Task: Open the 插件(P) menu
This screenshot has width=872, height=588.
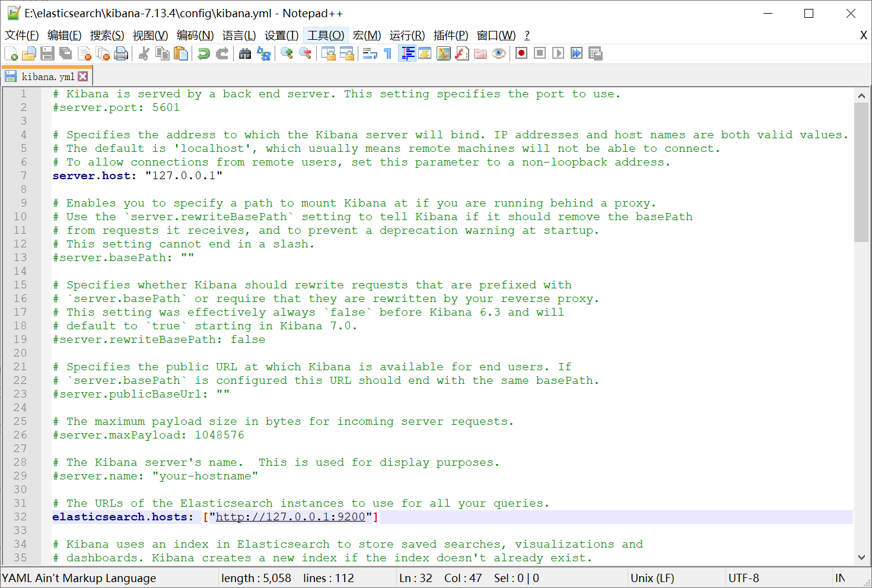Action: (451, 36)
